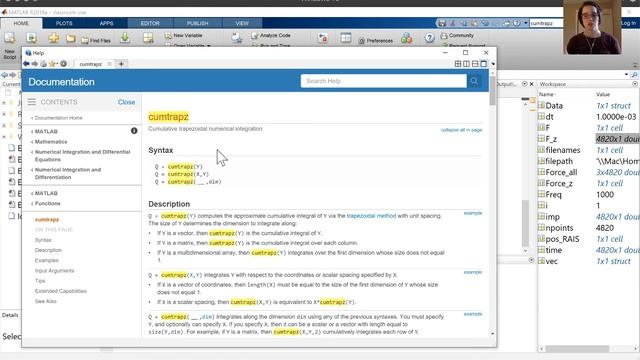Image resolution: width=640 pixels, height=360 pixels.
Task: Jump to Extended Capabilities in sidebar
Action: coord(60,291)
